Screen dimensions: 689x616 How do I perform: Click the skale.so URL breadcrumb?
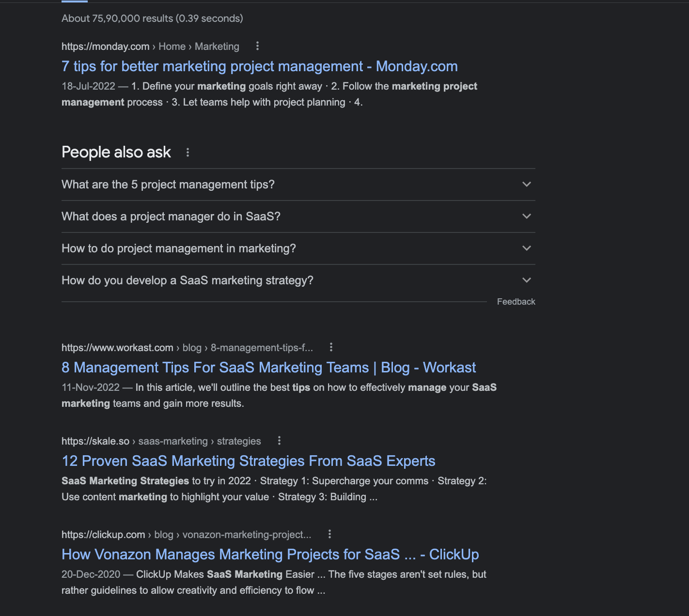(161, 441)
